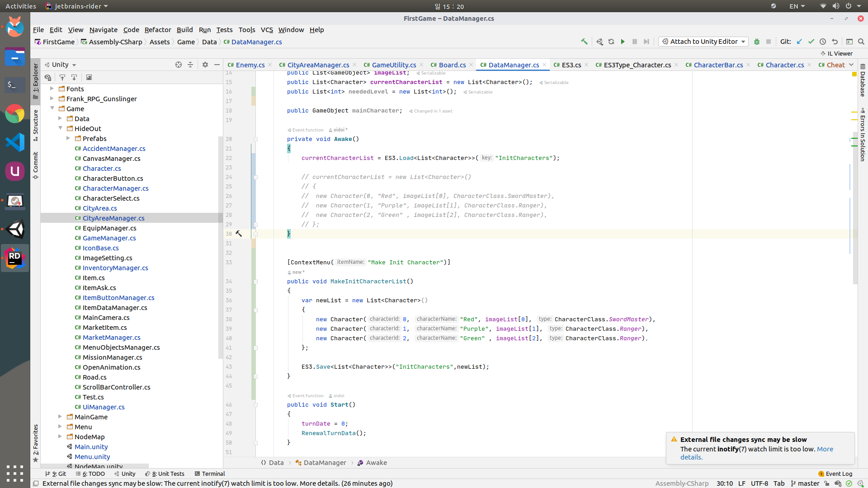Image resolution: width=868 pixels, height=488 pixels.
Task: Switch to CityAreaManager.cs editor tab
Action: 318,65
